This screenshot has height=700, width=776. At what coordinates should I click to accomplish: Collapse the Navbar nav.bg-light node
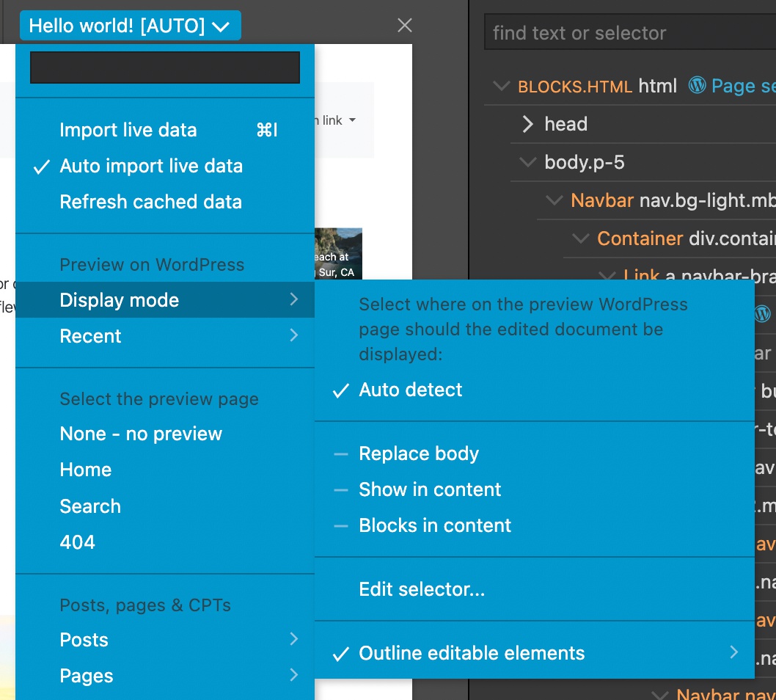click(x=554, y=200)
